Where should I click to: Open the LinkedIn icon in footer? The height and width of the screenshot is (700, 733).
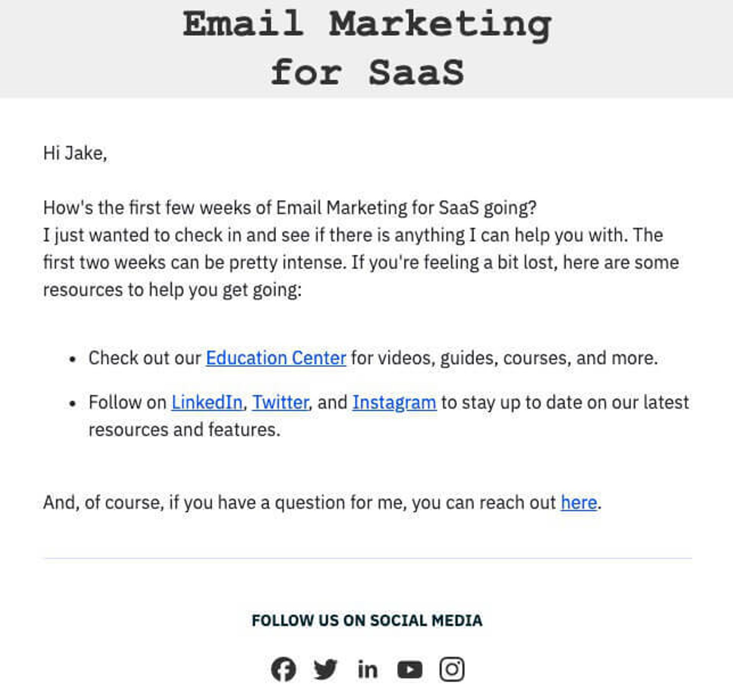(x=367, y=670)
